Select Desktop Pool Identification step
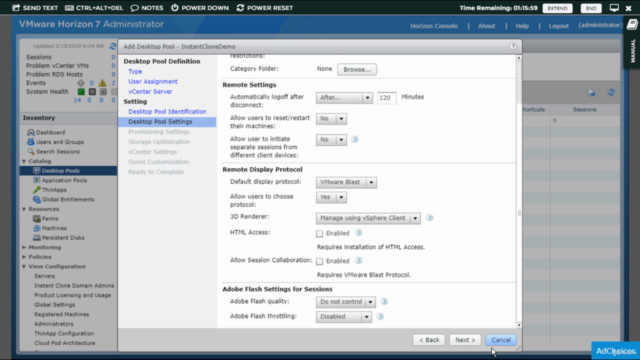Image resolution: width=640 pixels, height=360 pixels. [167, 111]
